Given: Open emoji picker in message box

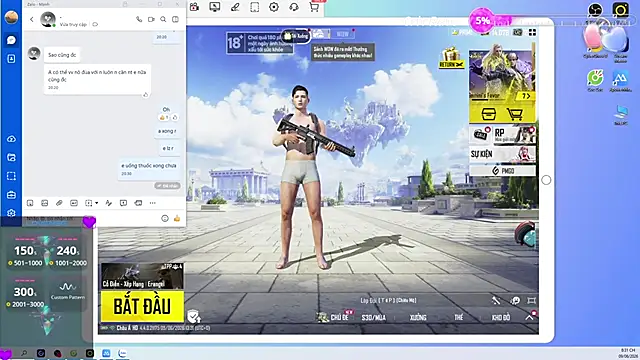Looking at the screenshot, I should (165, 218).
